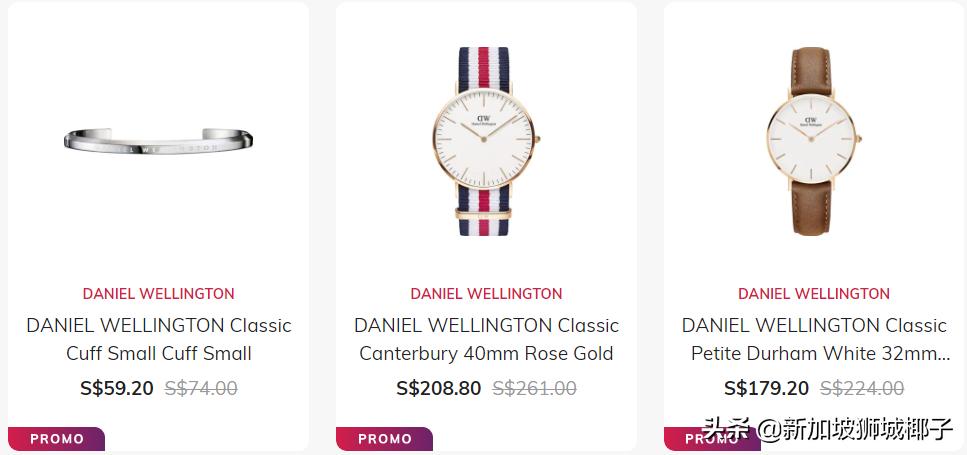Click the S$208.80 sale price

click(x=439, y=388)
